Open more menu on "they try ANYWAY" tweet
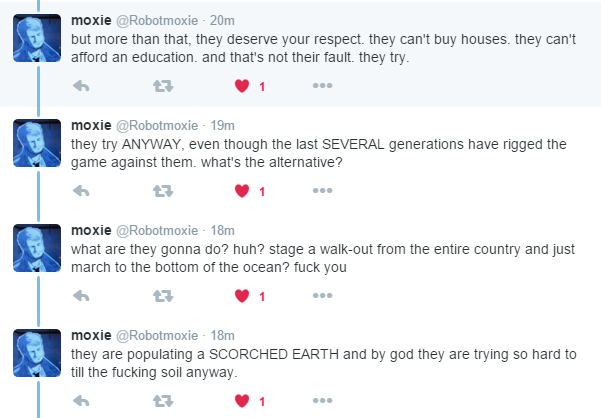This screenshot has width=601, height=418. (321, 191)
